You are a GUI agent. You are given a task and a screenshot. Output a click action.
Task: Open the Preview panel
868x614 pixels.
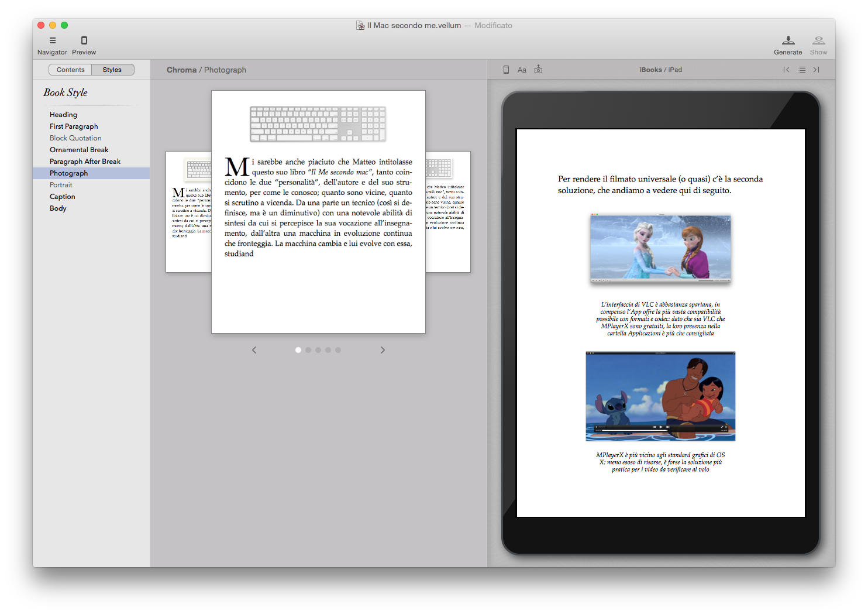[84, 44]
